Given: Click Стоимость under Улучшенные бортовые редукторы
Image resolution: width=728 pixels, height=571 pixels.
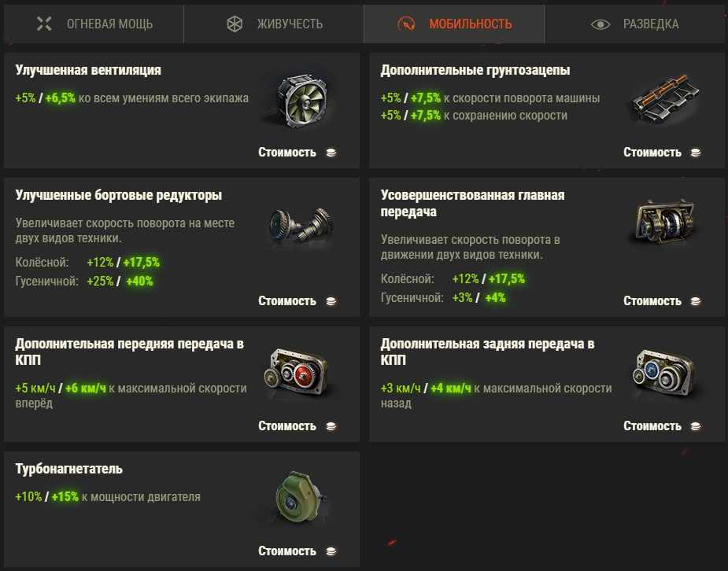Looking at the screenshot, I should coord(287,301).
